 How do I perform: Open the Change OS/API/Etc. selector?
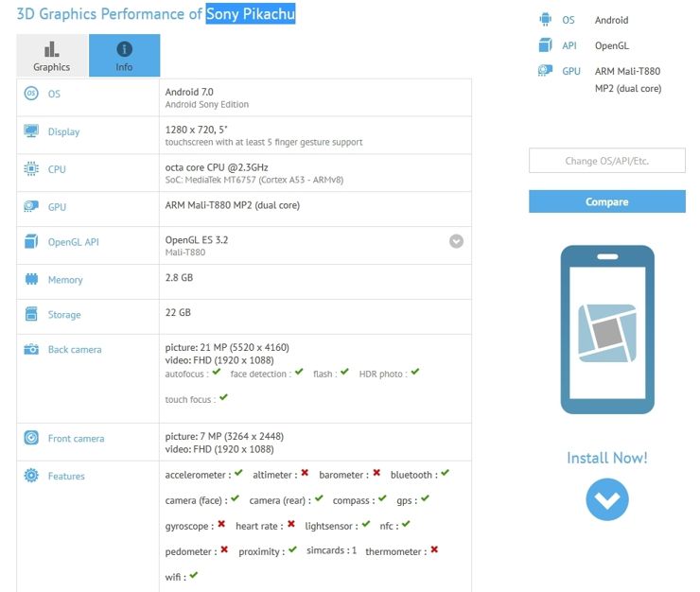[606, 161]
